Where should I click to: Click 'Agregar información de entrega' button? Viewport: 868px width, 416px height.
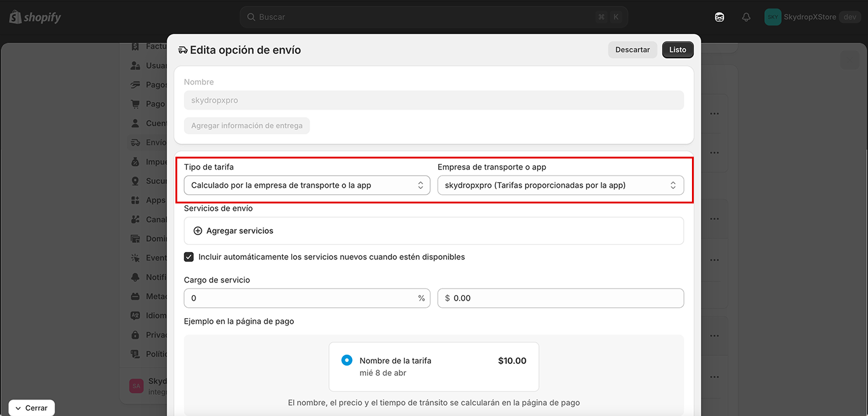pos(247,126)
